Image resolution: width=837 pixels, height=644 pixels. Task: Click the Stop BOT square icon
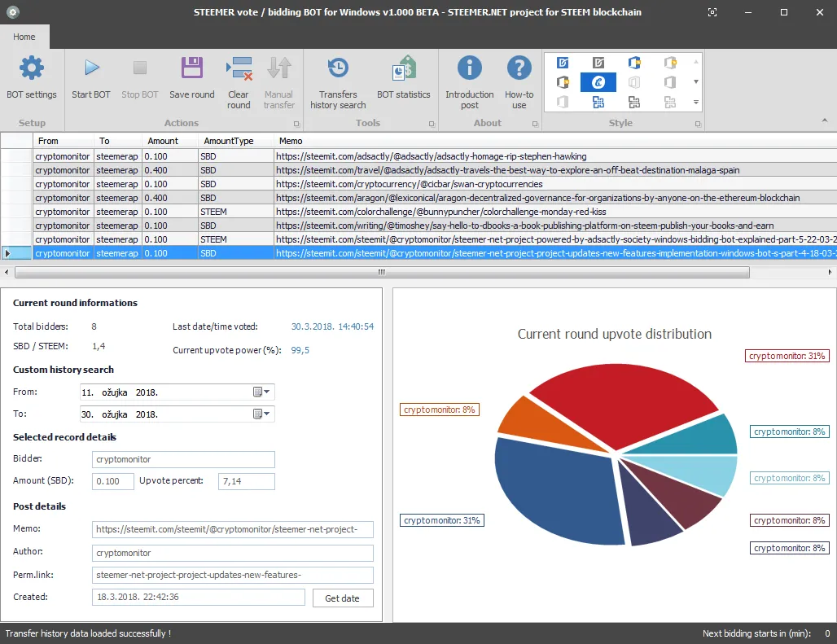pos(140,68)
